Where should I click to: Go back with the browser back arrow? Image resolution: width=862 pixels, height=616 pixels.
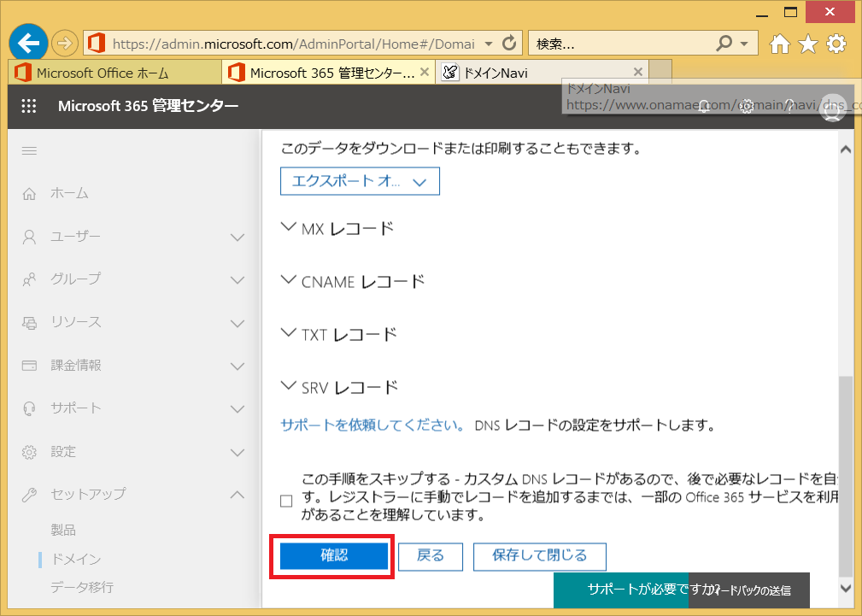pyautogui.click(x=28, y=43)
